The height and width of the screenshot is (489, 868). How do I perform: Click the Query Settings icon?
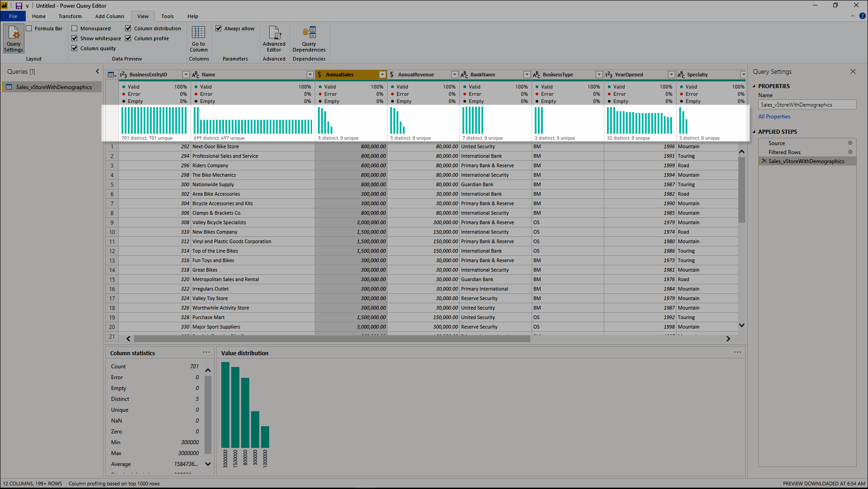tap(13, 39)
